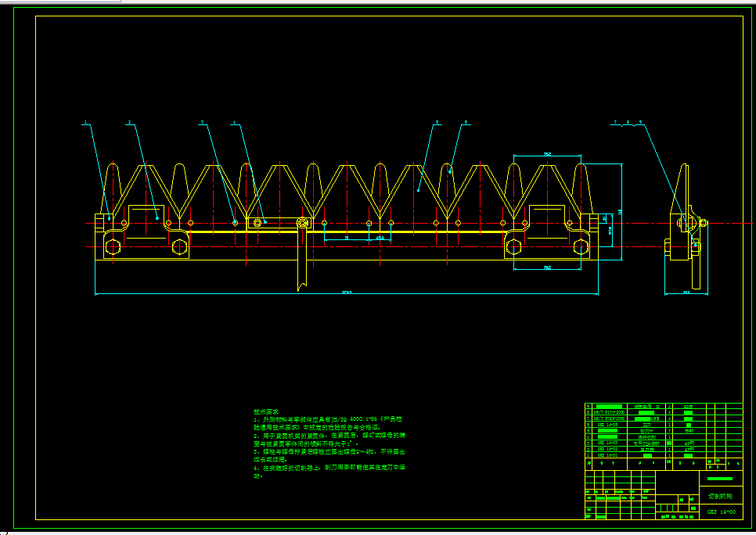This screenshot has width=756, height=535.
Task: Click the GB/T 5782-2000 parts list cell
Action: tap(609, 418)
